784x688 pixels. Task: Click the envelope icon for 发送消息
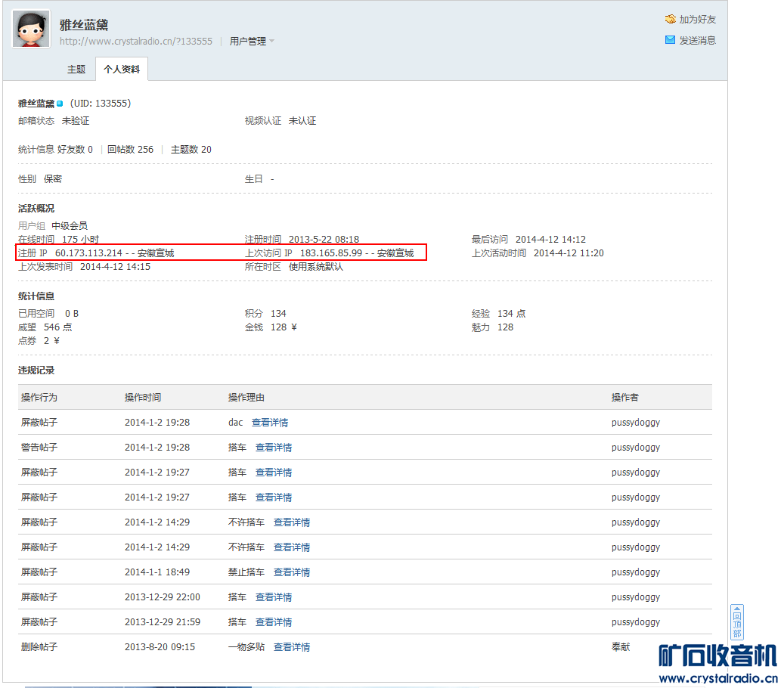click(670, 39)
